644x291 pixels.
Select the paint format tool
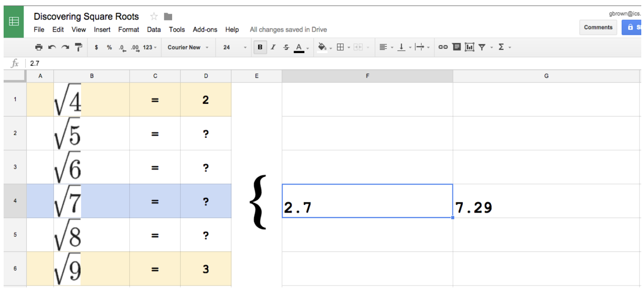(x=78, y=47)
